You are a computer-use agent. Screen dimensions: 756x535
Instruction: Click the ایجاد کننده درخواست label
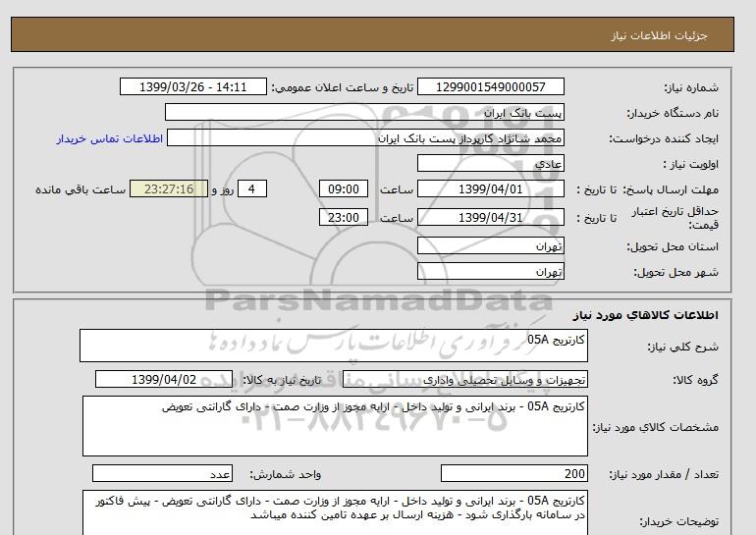(664, 138)
